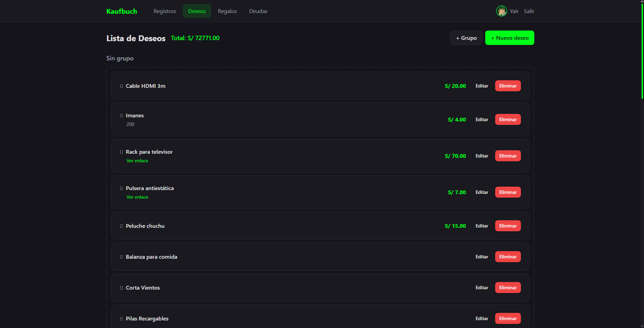Click grip dots beside Peluche chuchu
This screenshot has height=328, width=644.
(121, 226)
